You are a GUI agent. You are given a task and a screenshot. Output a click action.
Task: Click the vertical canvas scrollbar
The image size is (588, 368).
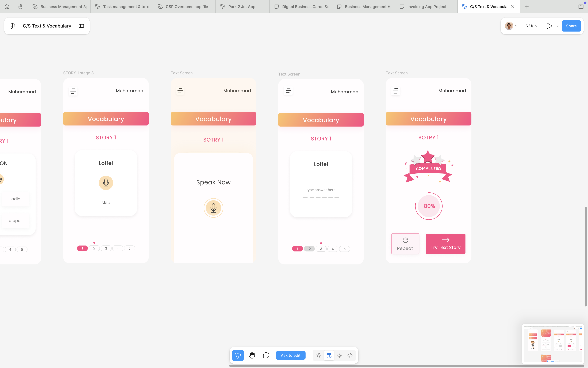point(586,257)
